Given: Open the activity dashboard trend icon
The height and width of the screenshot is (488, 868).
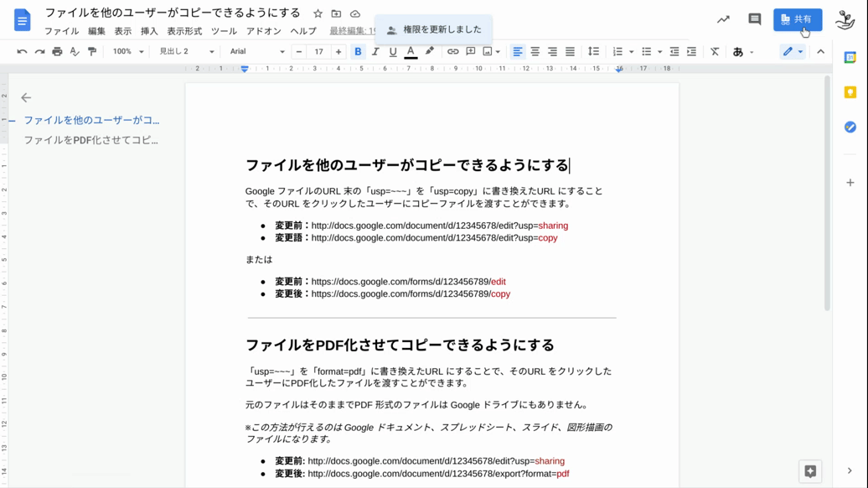Looking at the screenshot, I should [x=723, y=19].
